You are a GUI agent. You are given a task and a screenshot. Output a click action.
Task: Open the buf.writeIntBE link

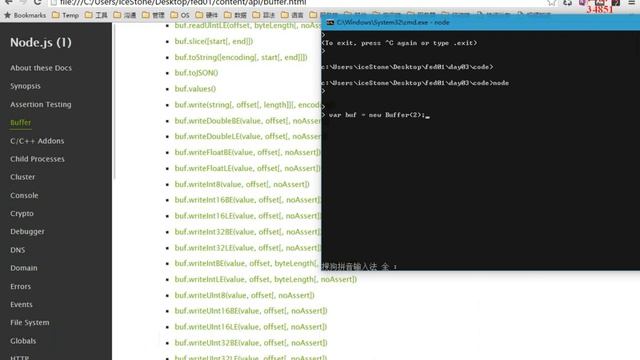click(248, 263)
